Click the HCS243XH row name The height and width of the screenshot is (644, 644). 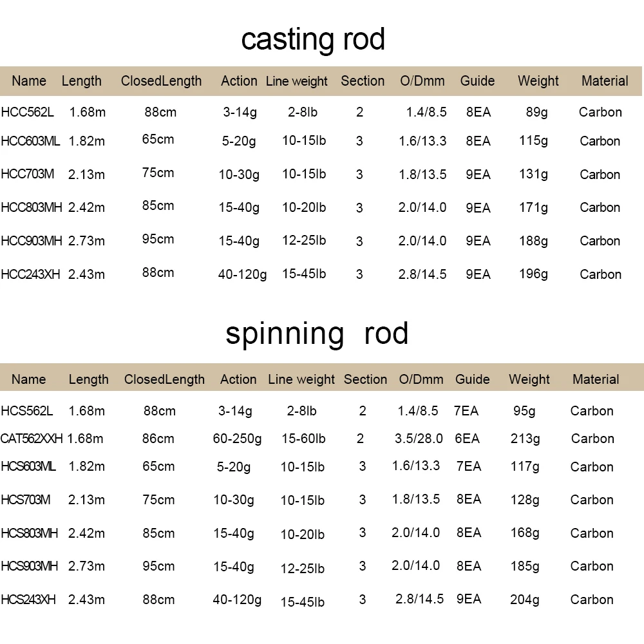(28, 599)
